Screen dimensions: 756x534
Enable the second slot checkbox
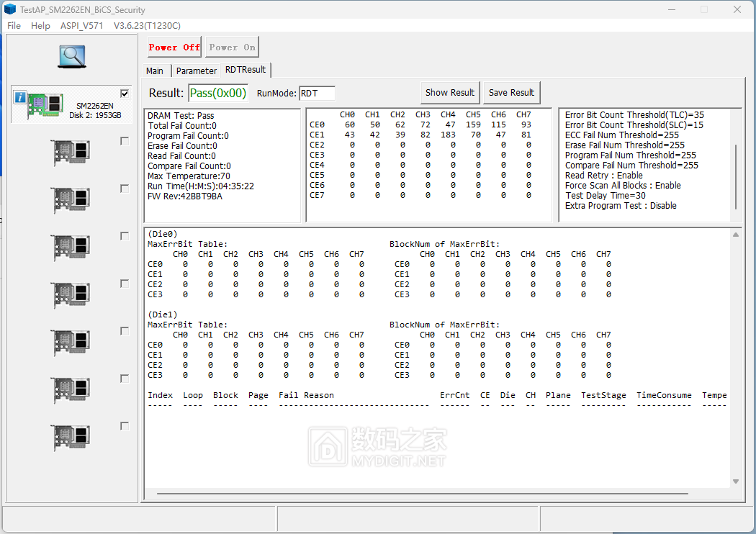click(x=125, y=142)
